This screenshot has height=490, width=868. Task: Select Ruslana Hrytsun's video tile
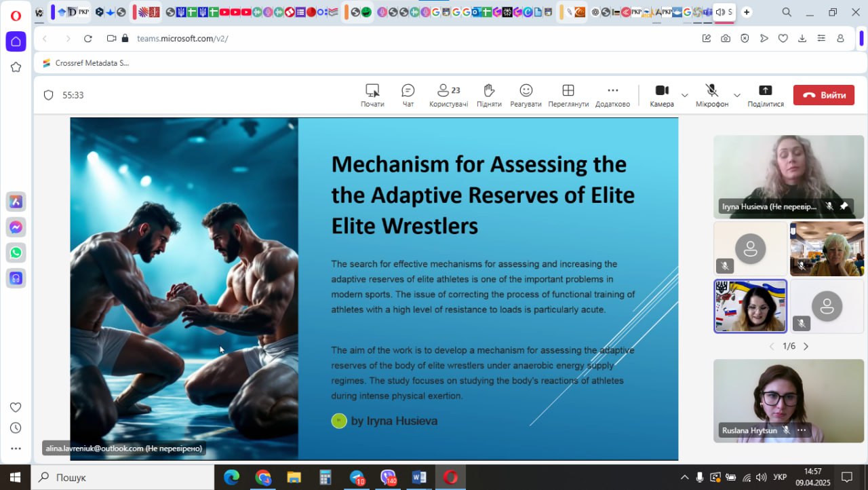pyautogui.click(x=789, y=401)
